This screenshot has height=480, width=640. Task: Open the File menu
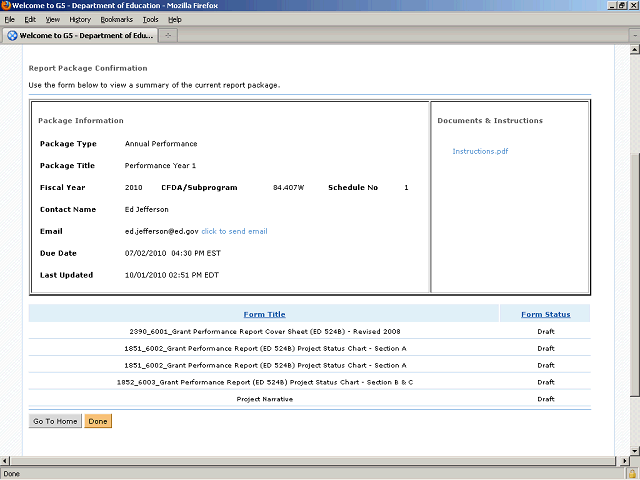click(x=9, y=19)
